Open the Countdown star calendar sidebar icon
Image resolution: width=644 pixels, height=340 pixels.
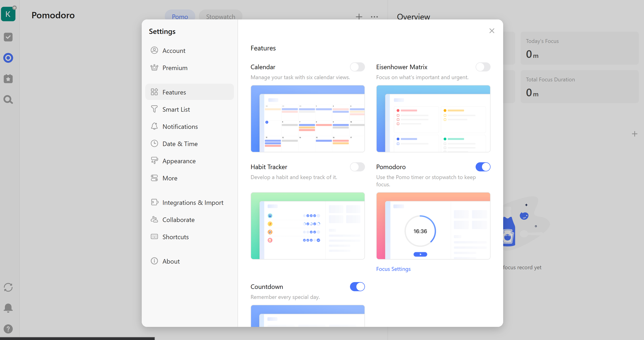[8, 79]
